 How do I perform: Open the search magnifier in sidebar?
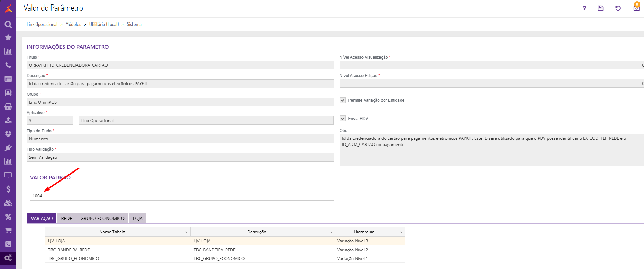[x=8, y=24]
